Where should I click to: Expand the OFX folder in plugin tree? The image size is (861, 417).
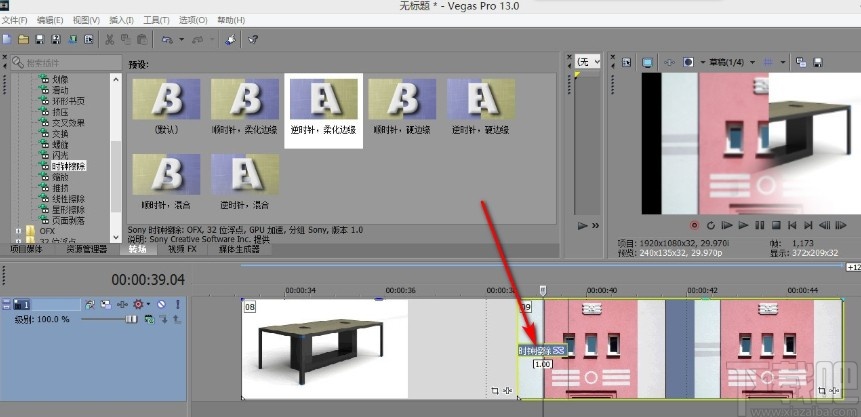[x=18, y=231]
